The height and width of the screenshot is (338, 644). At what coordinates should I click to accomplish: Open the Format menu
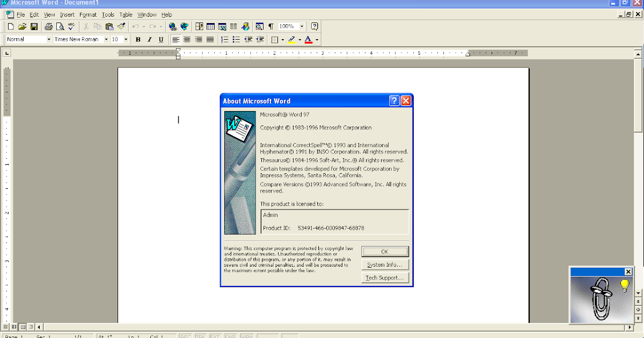coord(88,14)
